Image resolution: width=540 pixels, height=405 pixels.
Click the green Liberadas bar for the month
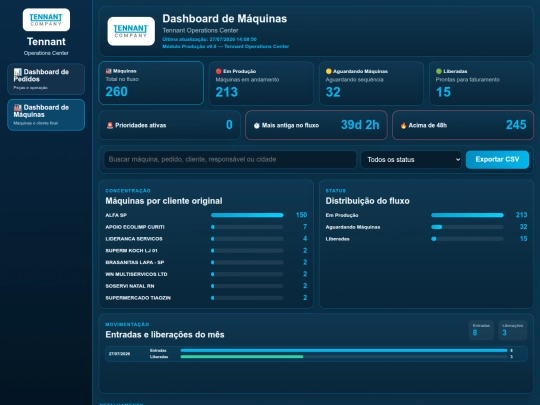tap(242, 357)
